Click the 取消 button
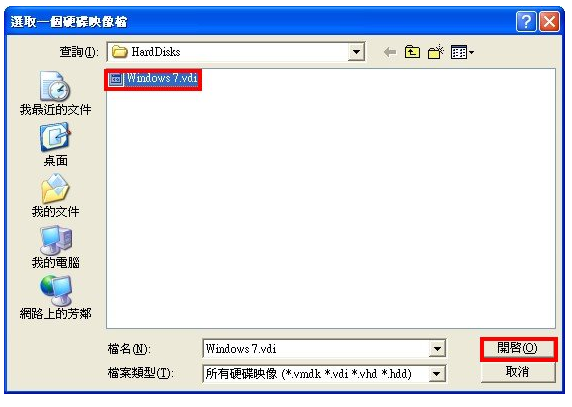Screen dimensions: 572x407 [518, 372]
